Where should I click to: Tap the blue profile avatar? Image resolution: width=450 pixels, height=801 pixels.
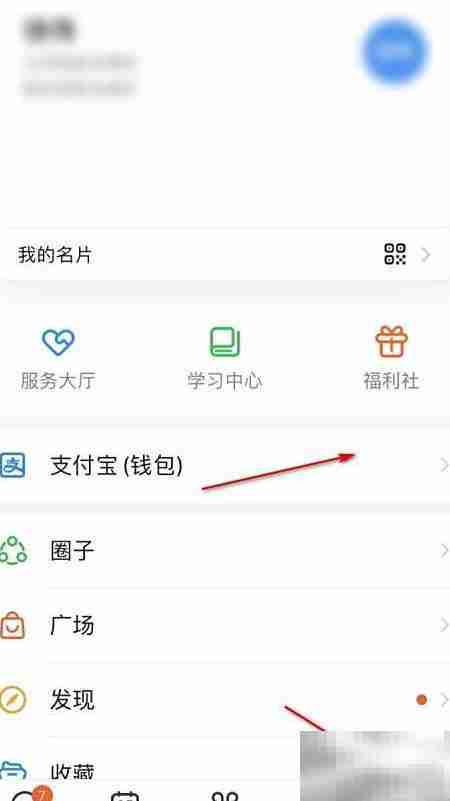(x=396, y=51)
